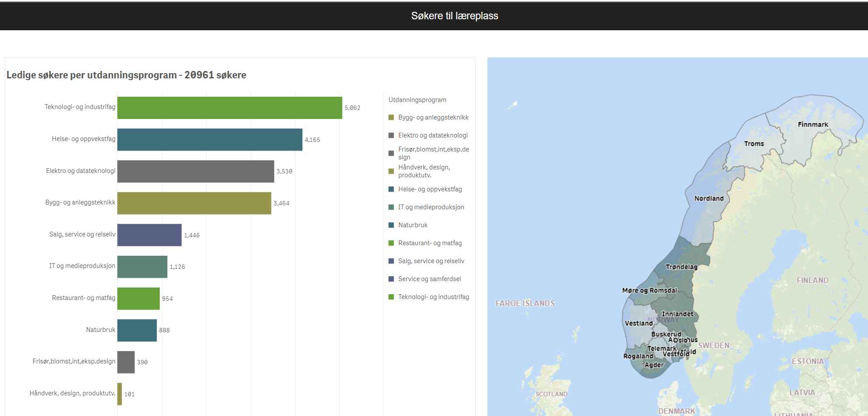
Task: Click the 1,446 value label
Action: point(192,235)
